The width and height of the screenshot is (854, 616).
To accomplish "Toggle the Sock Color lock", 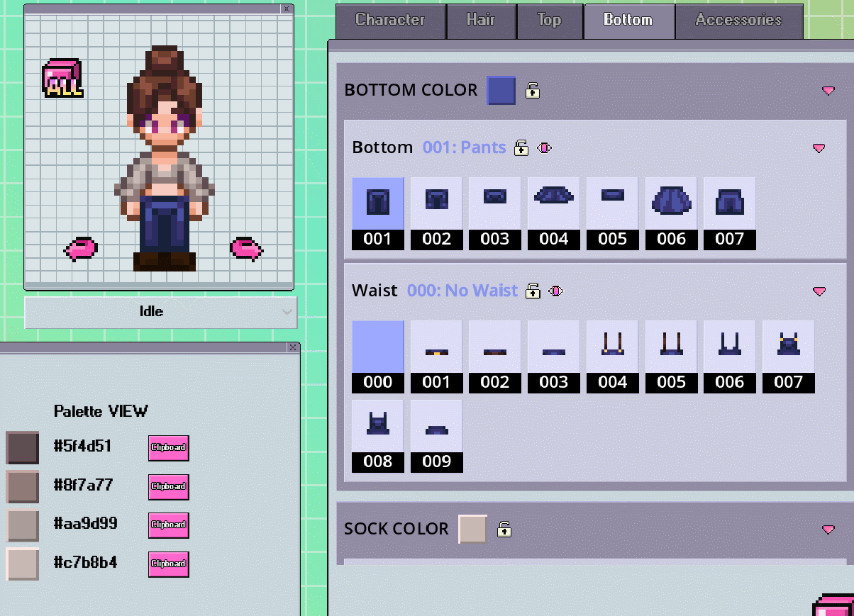I will pyautogui.click(x=504, y=529).
